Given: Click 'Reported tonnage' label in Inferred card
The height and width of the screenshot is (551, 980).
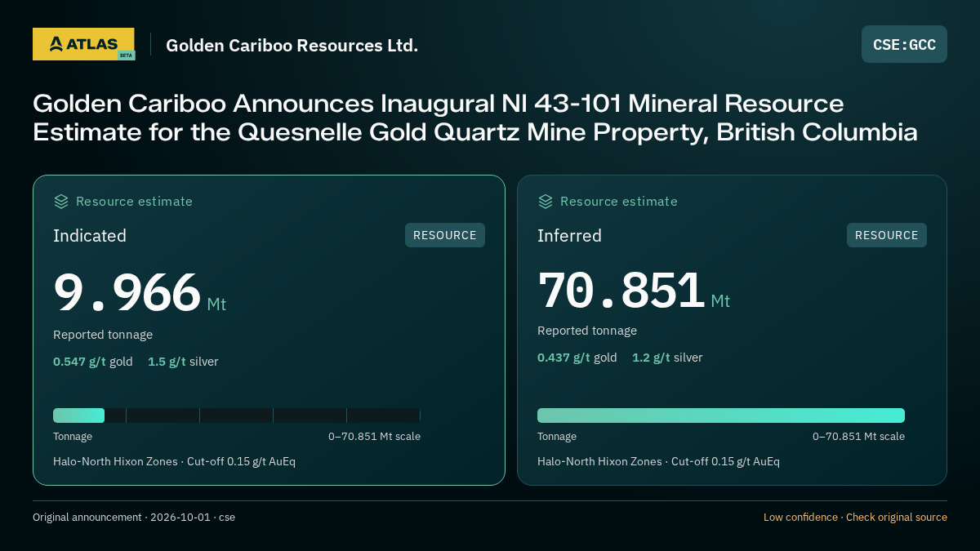Looking at the screenshot, I should pyautogui.click(x=587, y=331).
